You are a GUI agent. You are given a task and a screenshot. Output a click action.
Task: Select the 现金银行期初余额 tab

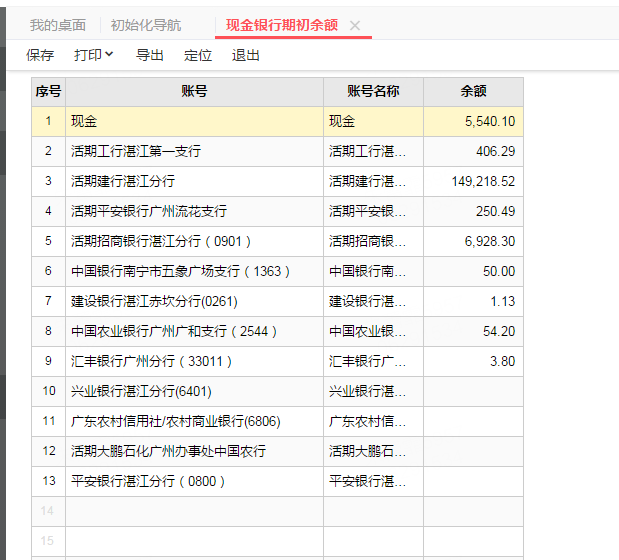pyautogui.click(x=282, y=25)
